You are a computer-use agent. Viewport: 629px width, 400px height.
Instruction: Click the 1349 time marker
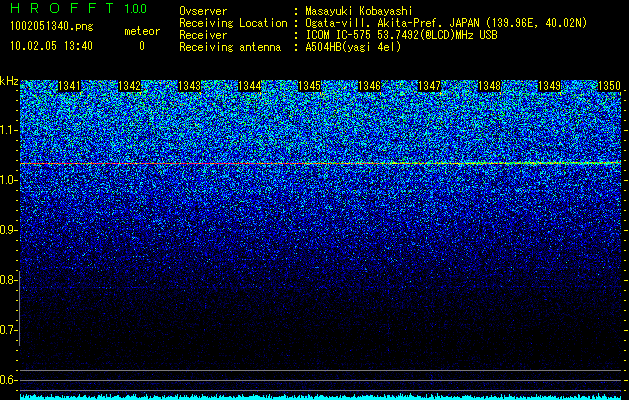(x=550, y=86)
